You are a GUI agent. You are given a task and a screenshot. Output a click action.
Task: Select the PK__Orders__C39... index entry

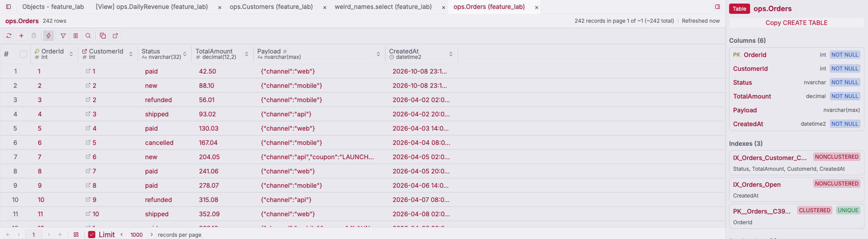pos(796,216)
